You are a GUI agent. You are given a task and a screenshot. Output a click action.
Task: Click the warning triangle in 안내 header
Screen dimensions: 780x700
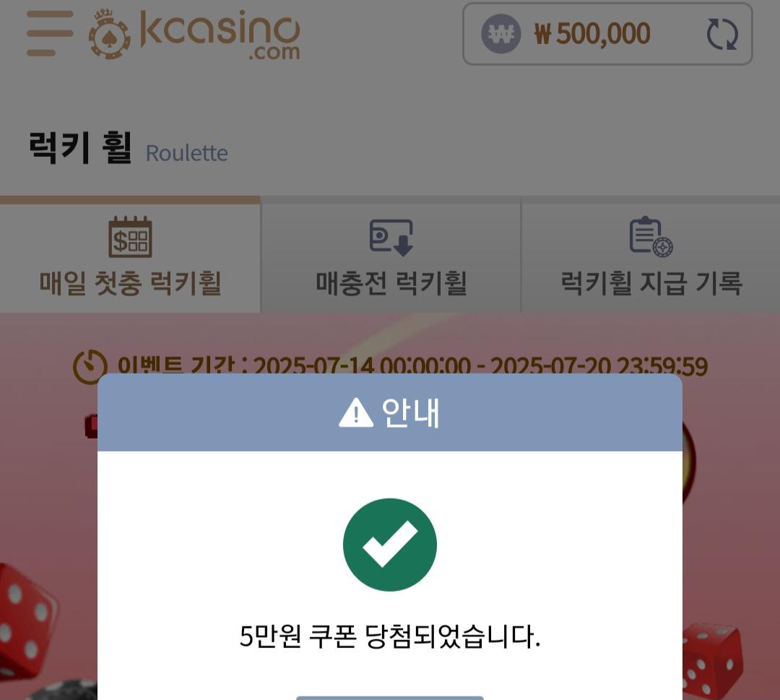pos(355,413)
